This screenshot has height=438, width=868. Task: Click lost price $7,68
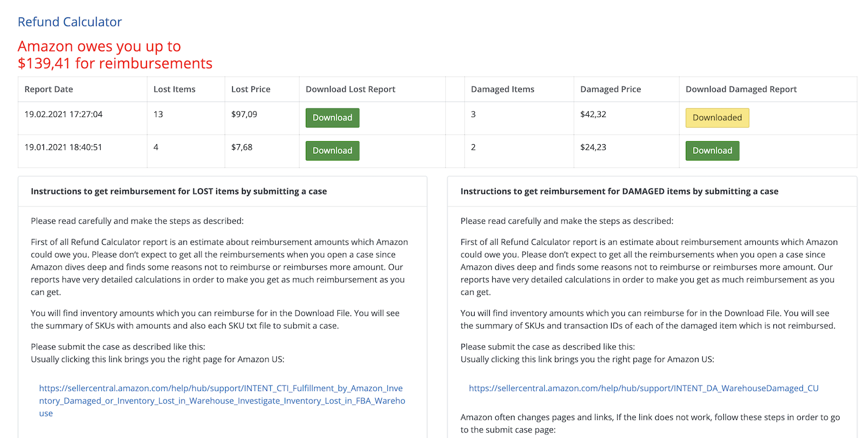click(x=242, y=147)
